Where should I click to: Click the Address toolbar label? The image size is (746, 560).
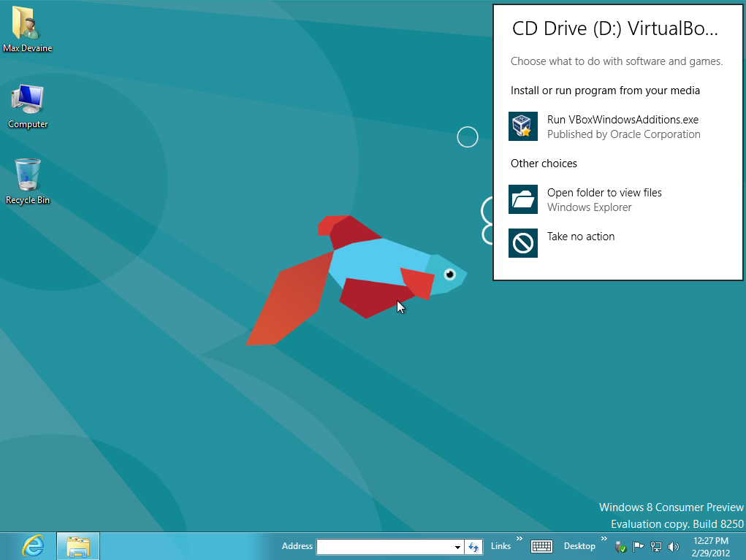pos(297,546)
